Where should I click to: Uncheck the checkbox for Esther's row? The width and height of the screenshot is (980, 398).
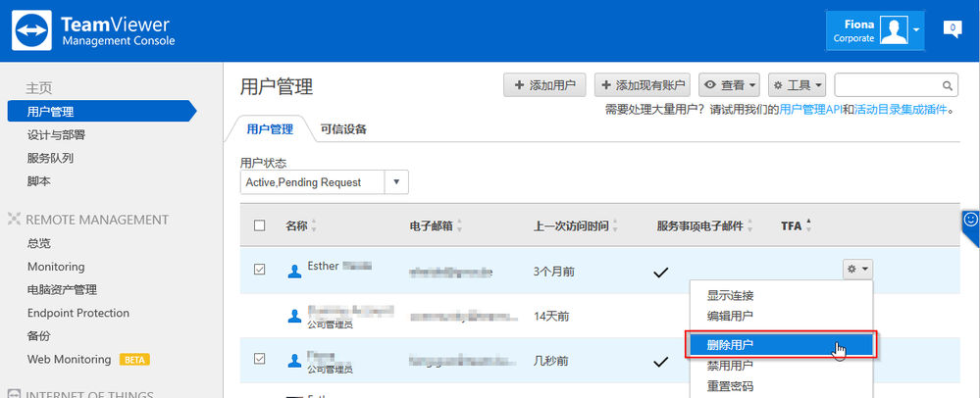coord(259,270)
